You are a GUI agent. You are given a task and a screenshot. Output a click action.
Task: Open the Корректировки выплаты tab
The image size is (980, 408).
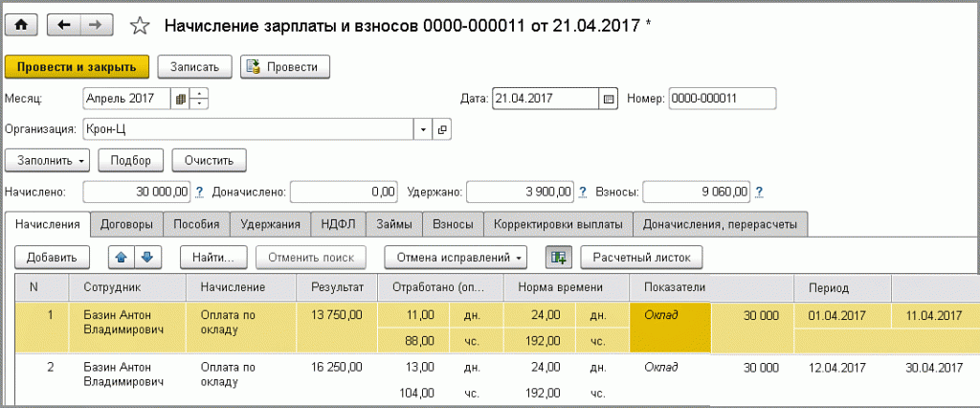(x=558, y=224)
